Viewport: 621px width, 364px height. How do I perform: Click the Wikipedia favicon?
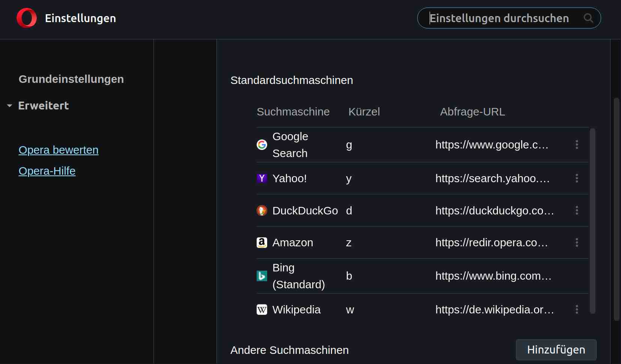click(262, 310)
